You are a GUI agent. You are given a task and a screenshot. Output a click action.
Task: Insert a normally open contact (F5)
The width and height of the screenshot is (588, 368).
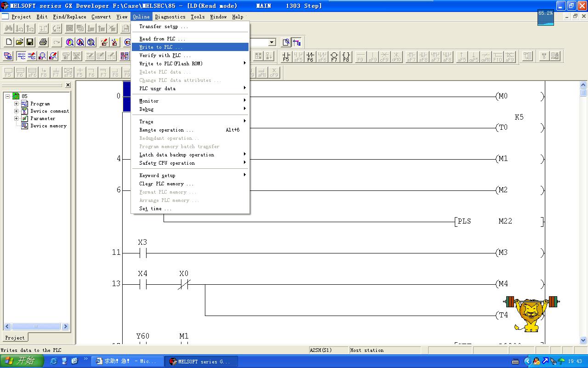[286, 57]
